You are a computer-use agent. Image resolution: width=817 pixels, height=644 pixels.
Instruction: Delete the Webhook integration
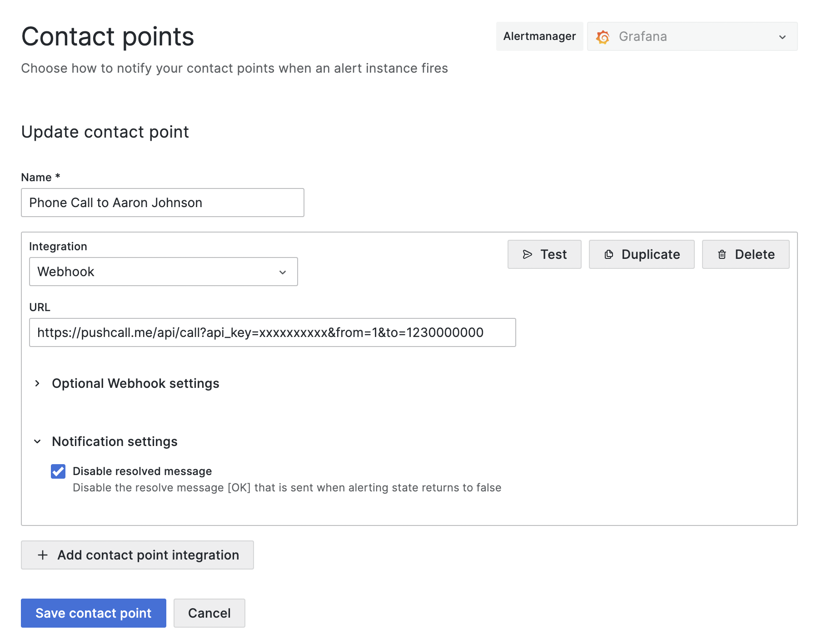click(745, 254)
